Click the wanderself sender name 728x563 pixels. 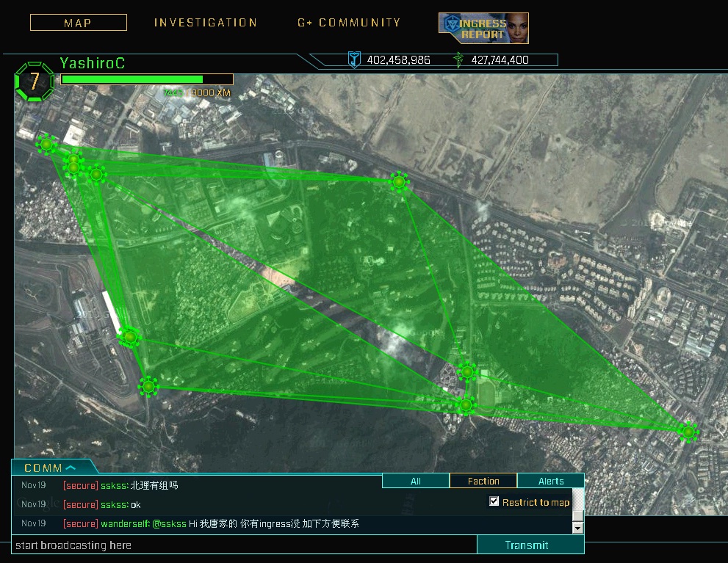[x=124, y=523]
